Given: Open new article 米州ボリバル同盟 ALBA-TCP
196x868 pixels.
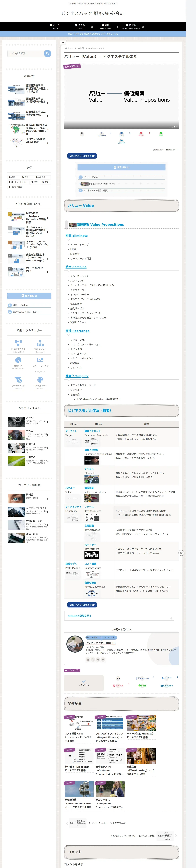Looking at the screenshot, I should (x=29, y=143).
